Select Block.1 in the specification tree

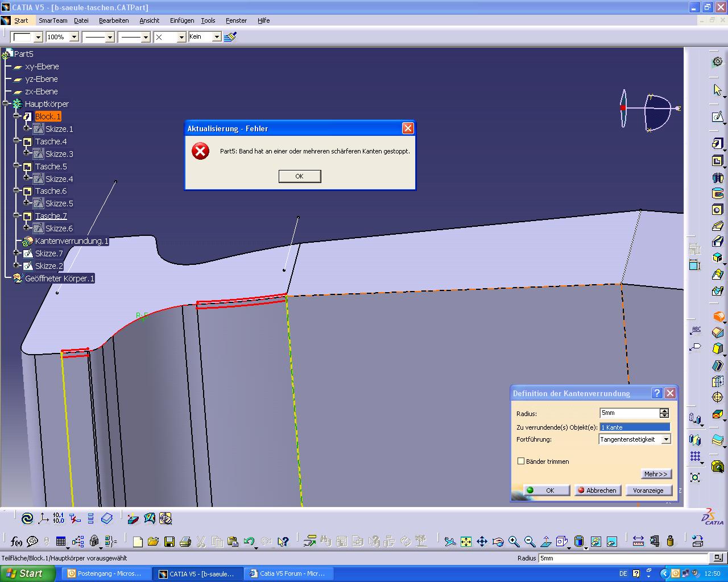point(48,117)
